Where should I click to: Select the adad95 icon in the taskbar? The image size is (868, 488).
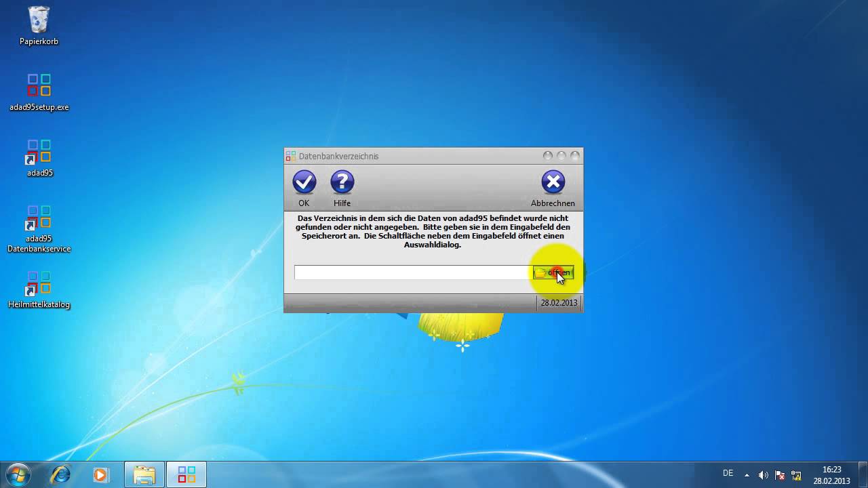pyautogui.click(x=186, y=474)
